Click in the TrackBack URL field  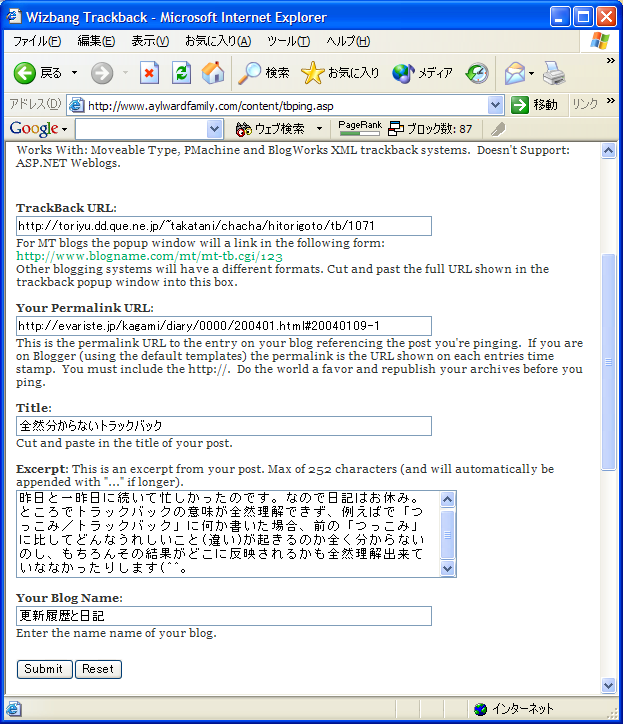(224, 226)
